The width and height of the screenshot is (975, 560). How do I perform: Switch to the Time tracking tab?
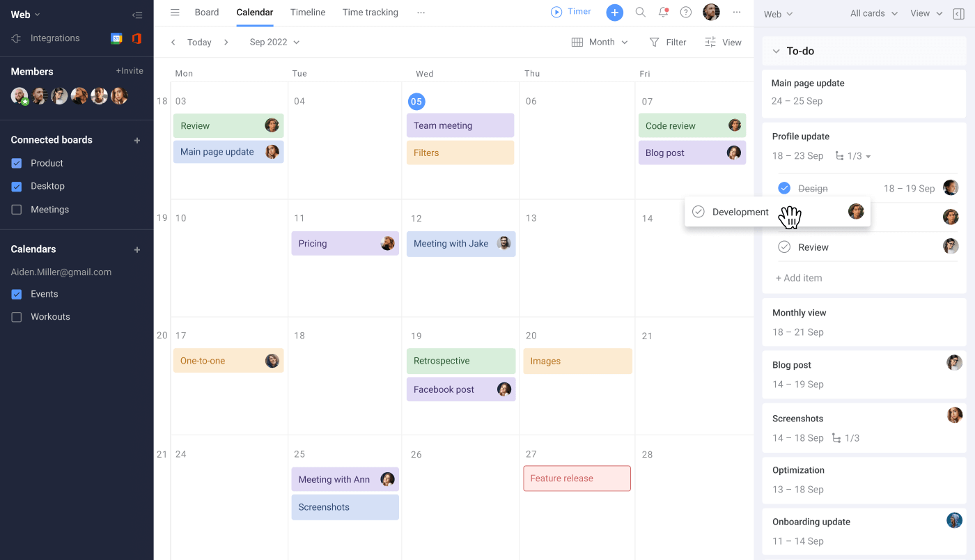[x=370, y=12]
